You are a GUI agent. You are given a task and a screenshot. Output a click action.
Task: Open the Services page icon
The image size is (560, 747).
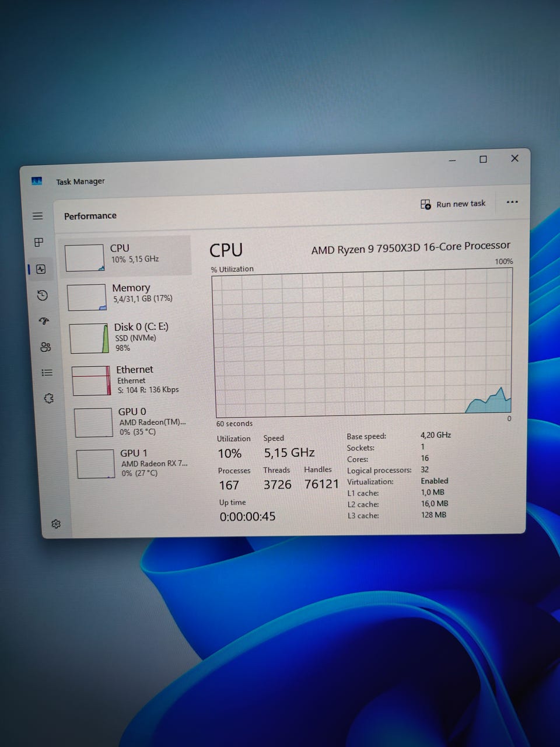49,399
